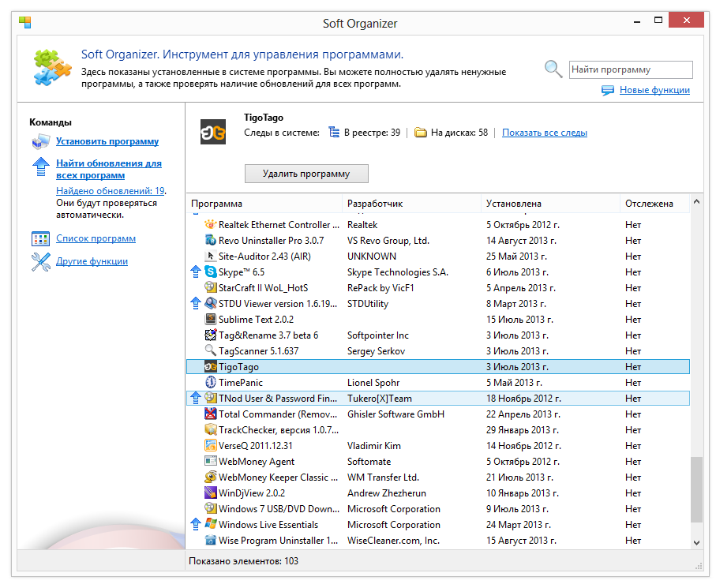Click the Skype Technologies S.A. developer cell
The image size is (716, 588).
(398, 272)
